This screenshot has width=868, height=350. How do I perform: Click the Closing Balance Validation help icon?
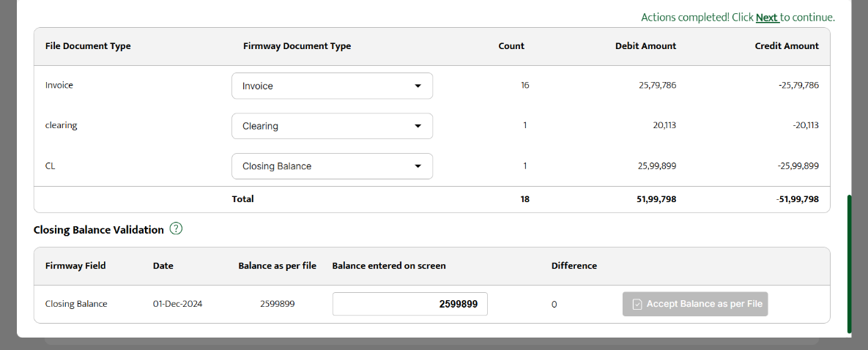pos(176,229)
